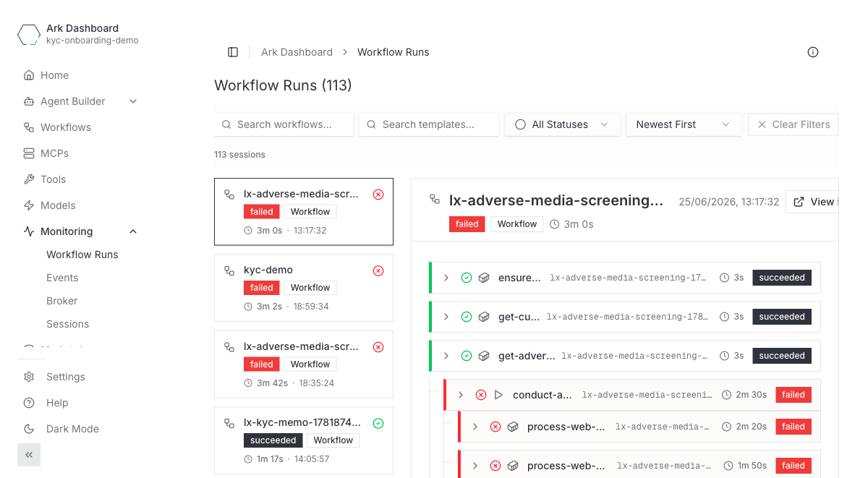Viewport: 868px width, 478px height.
Task: Select the lx-kyc-memo succeeded run card
Action: 304,440
